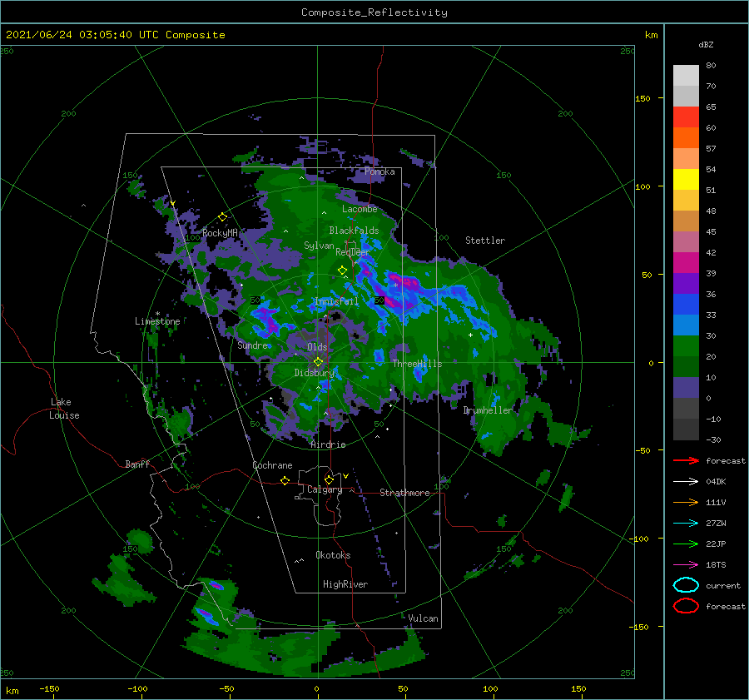Click the Strathmore city label
Viewport: 749px width, 700px height.
[404, 493]
